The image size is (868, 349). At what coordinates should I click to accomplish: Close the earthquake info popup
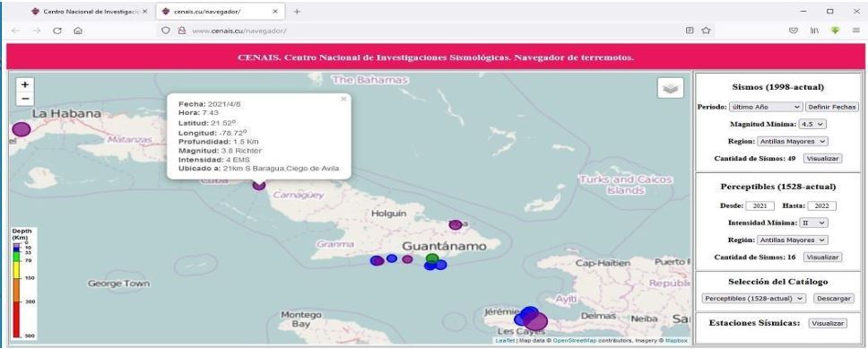343,99
